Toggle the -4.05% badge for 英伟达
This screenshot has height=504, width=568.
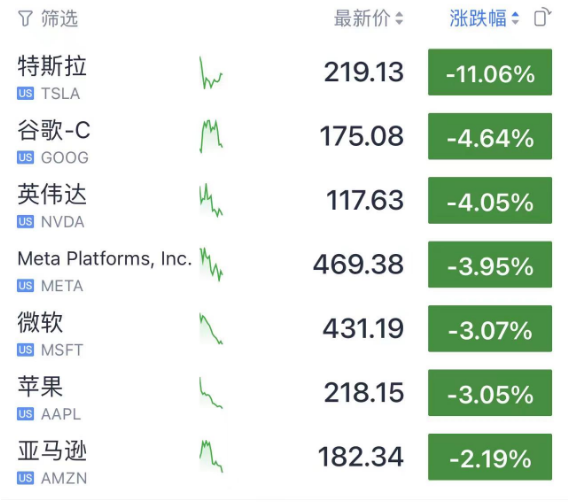point(490,200)
